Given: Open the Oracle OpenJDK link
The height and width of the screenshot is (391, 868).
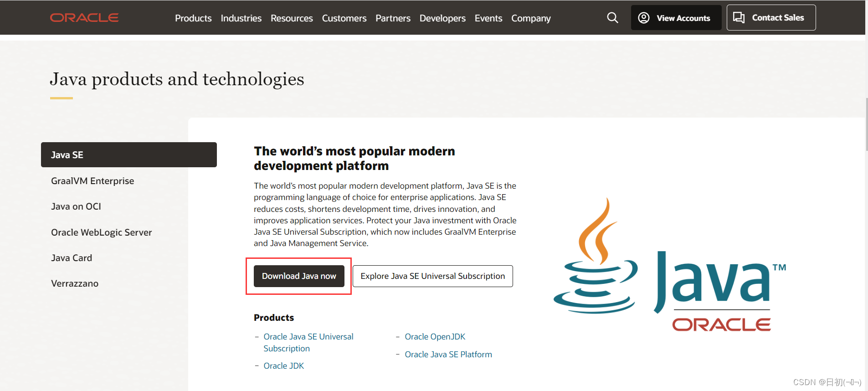Looking at the screenshot, I should point(435,337).
